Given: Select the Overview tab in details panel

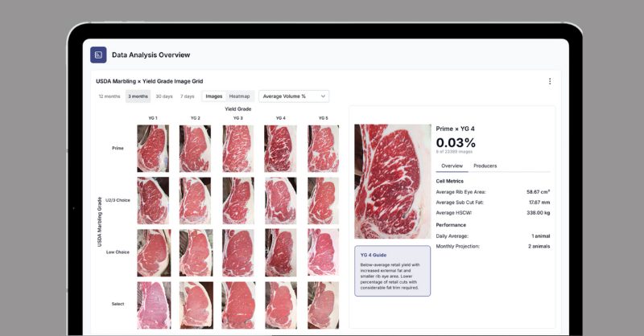Looking at the screenshot, I should 452,166.
